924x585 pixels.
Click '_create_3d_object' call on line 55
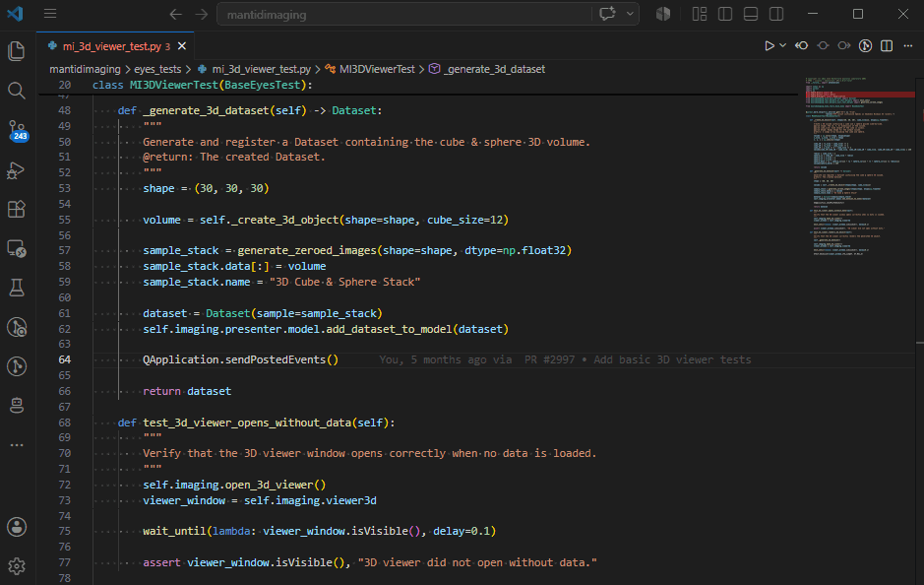tap(284, 220)
